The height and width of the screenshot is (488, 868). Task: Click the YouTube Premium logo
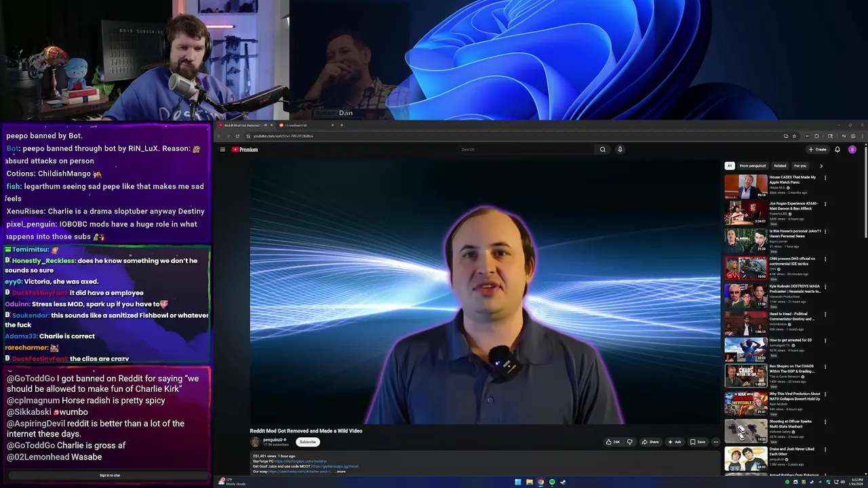(245, 150)
